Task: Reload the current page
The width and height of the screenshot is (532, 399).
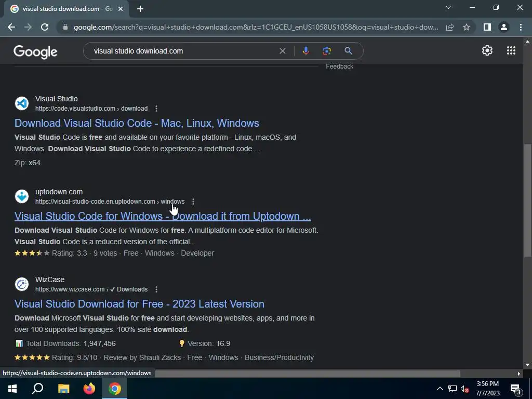Action: (45, 27)
